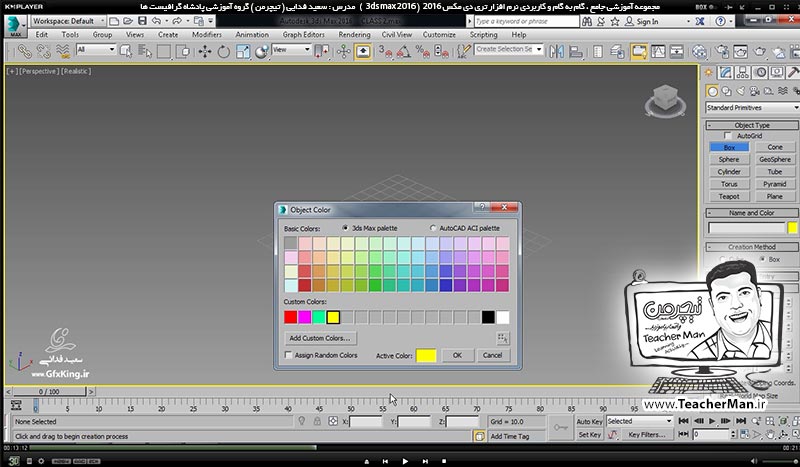The width and height of the screenshot is (800, 467).
Task: Open the Modifiers menu
Action: tap(207, 35)
